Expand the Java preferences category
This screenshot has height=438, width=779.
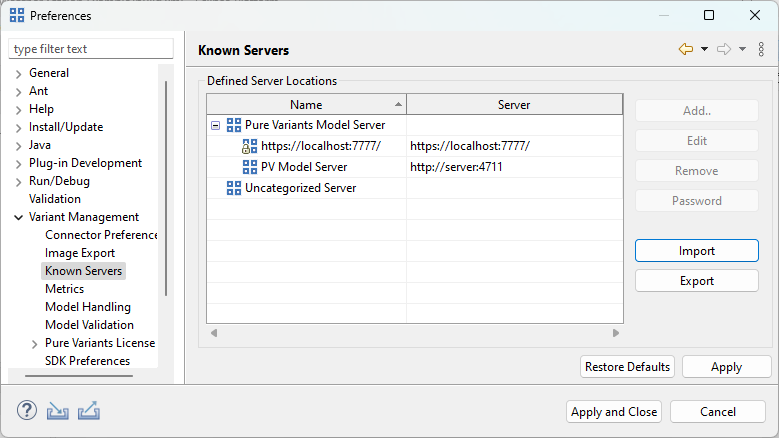tap(19, 145)
